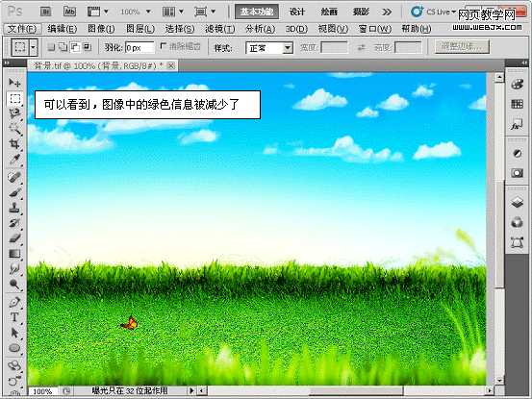Screen dimensions: 532x399
Task: Switch to 绘画 workspace
Action: point(329,12)
